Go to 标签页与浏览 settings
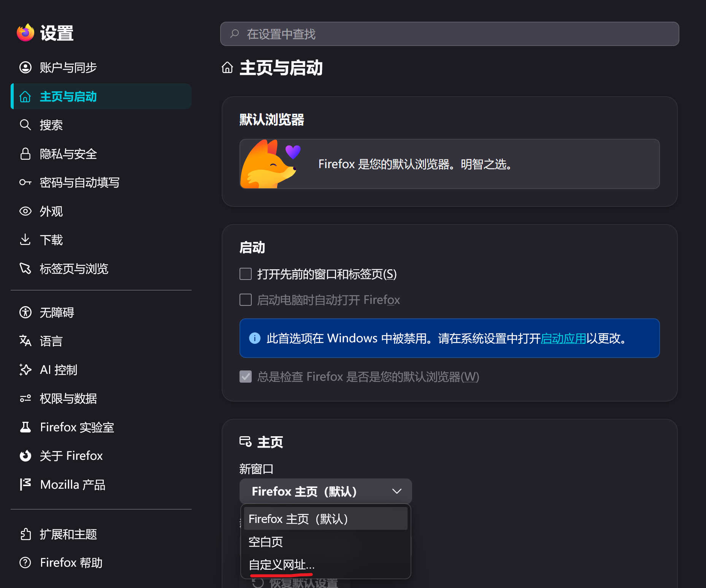 click(x=101, y=269)
